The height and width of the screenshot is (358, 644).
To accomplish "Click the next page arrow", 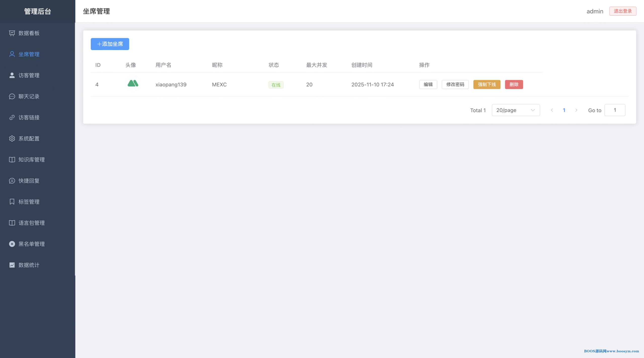I will click(x=576, y=110).
